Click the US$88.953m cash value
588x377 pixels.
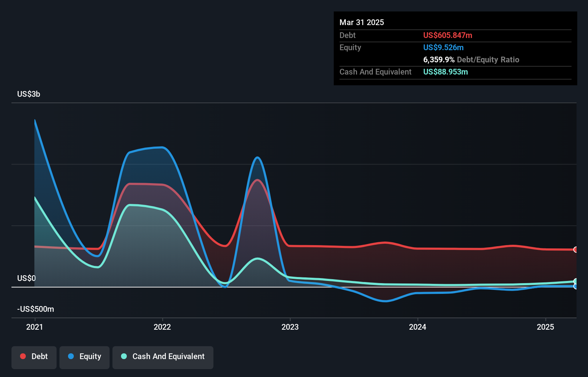(445, 72)
